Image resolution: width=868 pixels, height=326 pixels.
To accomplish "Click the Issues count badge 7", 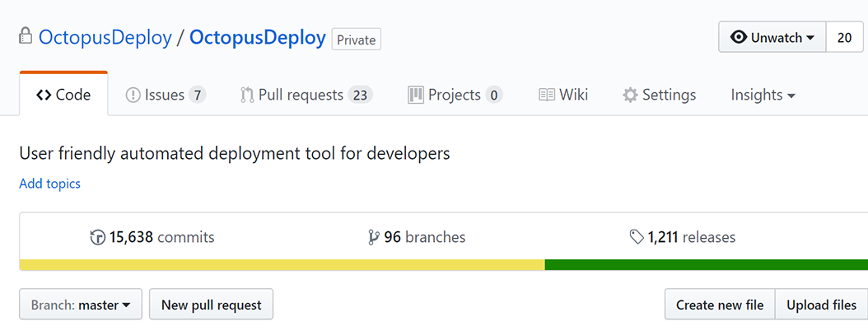I will click(x=198, y=95).
